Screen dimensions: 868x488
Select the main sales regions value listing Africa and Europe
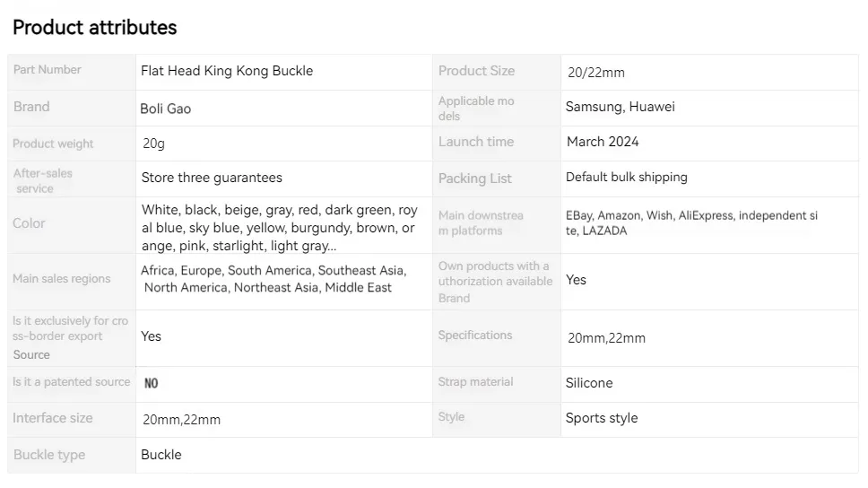[x=273, y=279]
